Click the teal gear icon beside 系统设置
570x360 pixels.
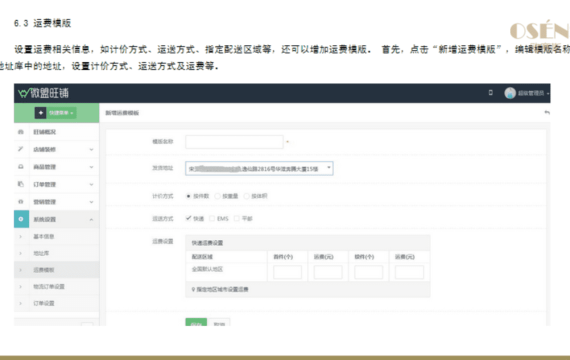point(21,219)
